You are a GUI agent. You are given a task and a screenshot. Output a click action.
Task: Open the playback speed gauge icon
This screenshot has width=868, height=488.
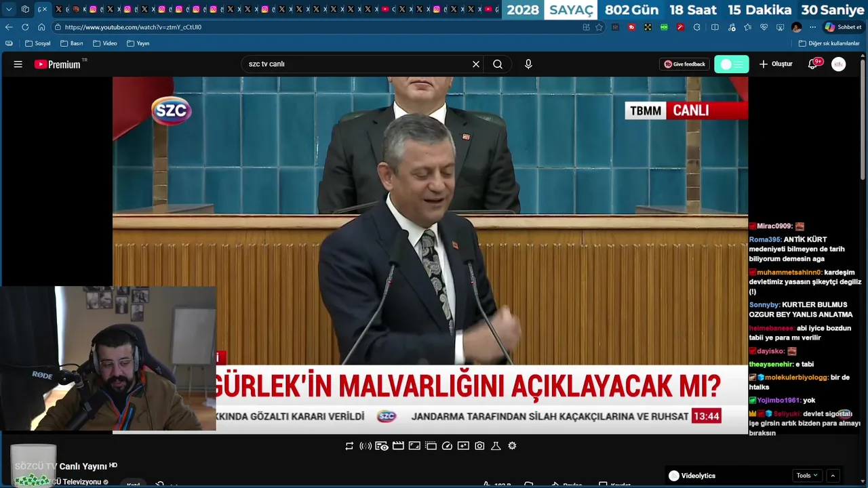[447, 446]
